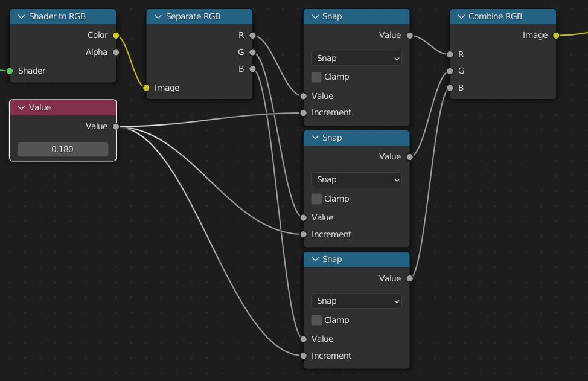Click Increment input socket of middle Snap node

tap(304, 234)
